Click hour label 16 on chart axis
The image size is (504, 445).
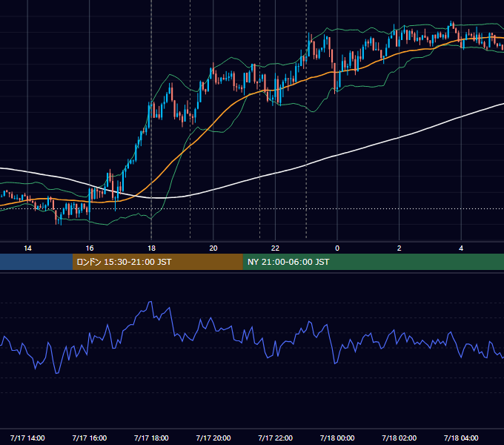[90, 248]
